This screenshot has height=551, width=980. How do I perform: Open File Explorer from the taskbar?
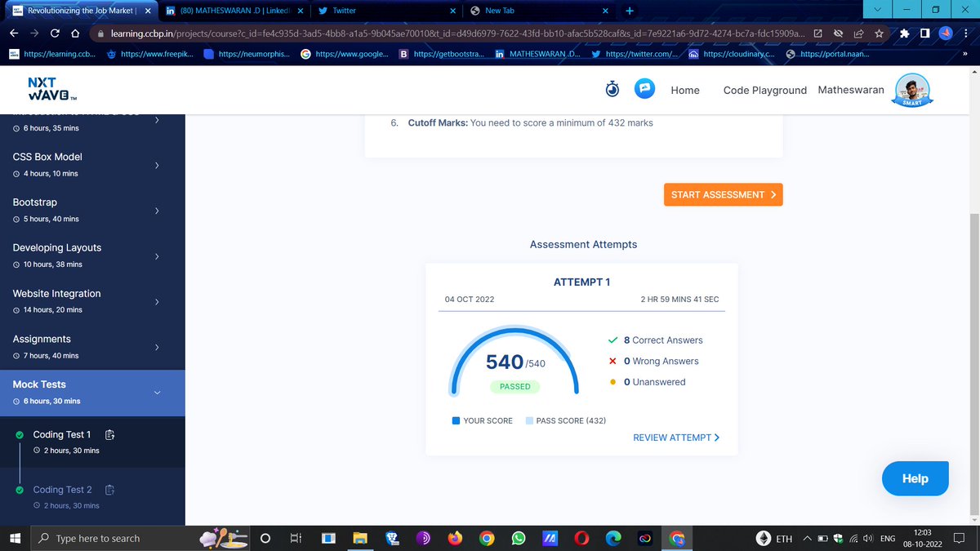(x=361, y=539)
